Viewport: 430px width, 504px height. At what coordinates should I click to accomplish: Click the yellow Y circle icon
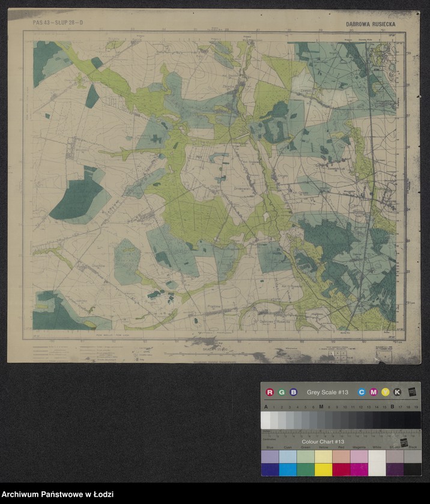click(385, 392)
